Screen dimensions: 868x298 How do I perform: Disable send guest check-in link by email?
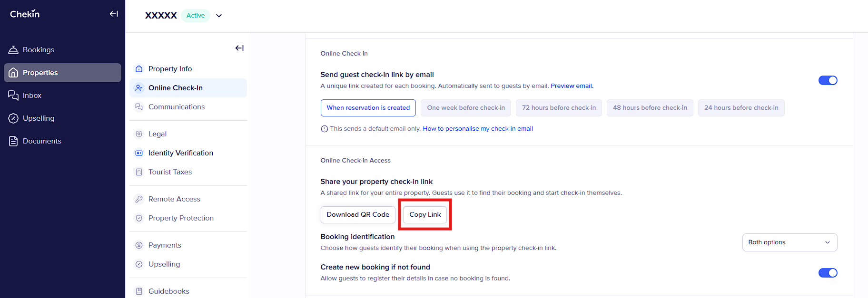coord(828,80)
